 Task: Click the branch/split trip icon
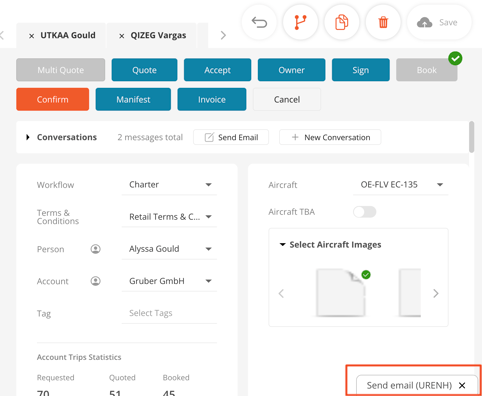click(x=300, y=23)
